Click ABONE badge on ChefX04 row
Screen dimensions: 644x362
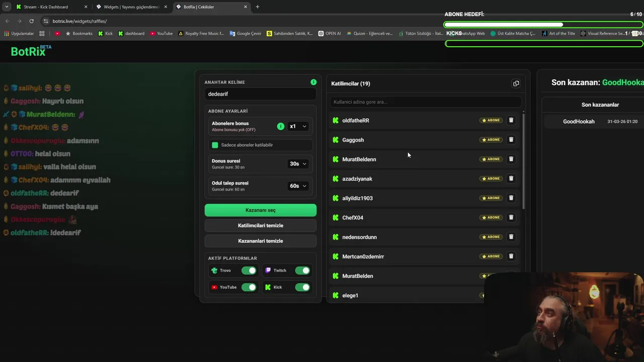(491, 217)
